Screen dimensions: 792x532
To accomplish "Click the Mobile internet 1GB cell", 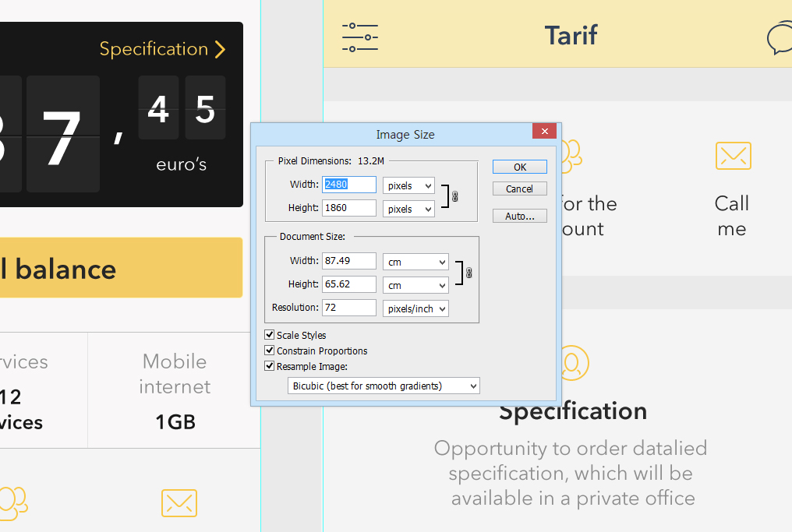I will point(175,391).
